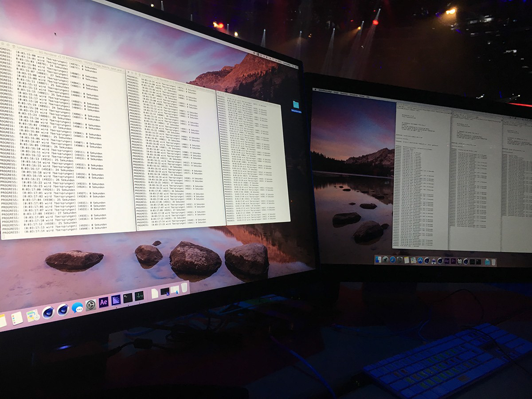Open Launchpad in the right monitor's dock
The width and height of the screenshot is (532, 399).
coord(385,259)
